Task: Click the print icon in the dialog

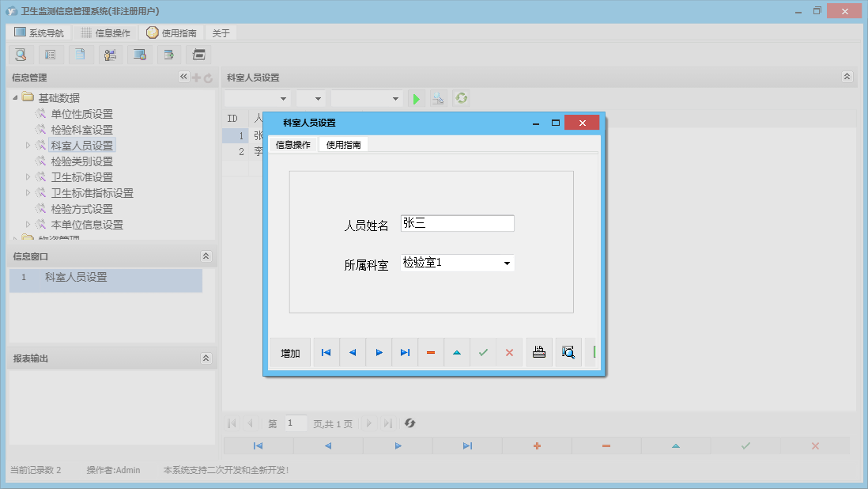Action: point(539,352)
